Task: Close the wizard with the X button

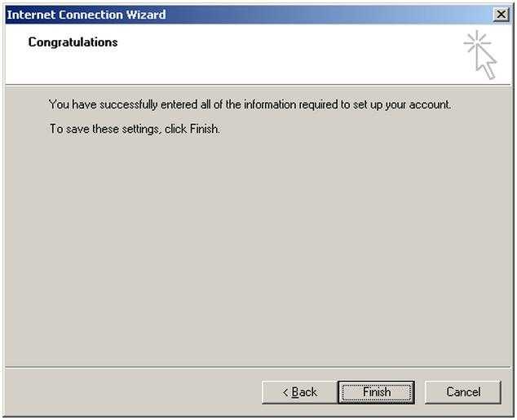Action: pyautogui.click(x=501, y=15)
